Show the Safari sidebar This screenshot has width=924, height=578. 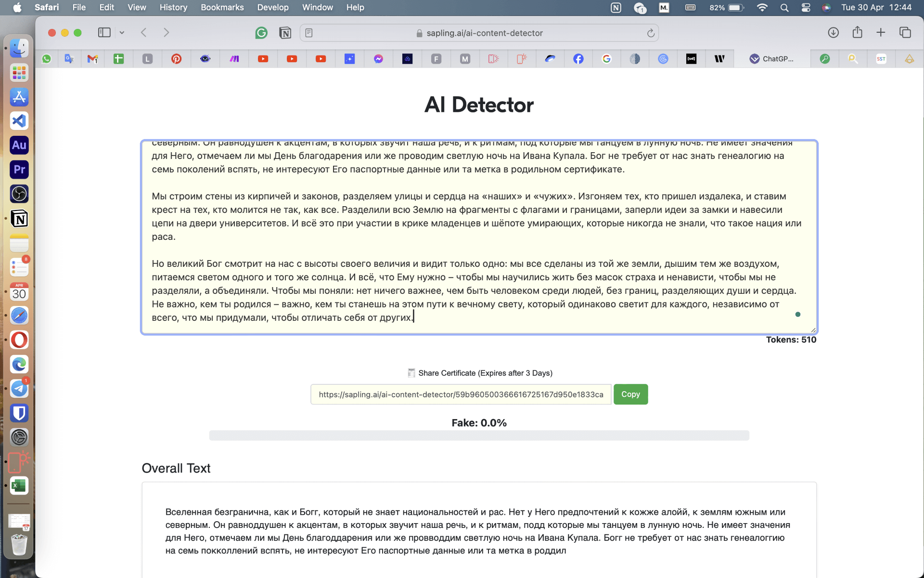tap(104, 32)
